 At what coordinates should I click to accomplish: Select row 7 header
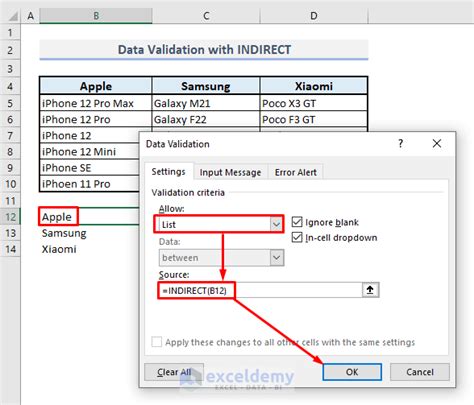point(10,135)
